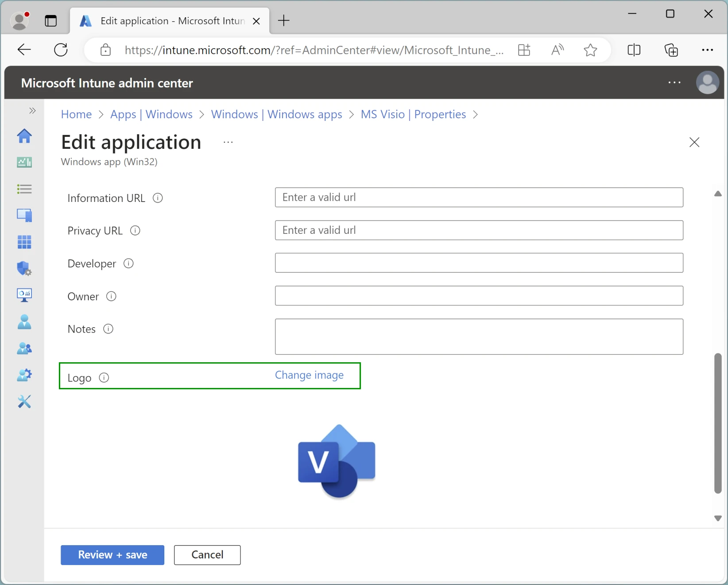Add page to favorites star
This screenshot has width=728, height=585.
(x=590, y=50)
